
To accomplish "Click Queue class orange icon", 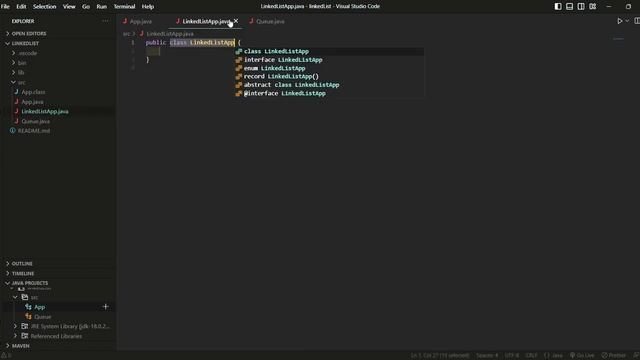I will click(28, 316).
